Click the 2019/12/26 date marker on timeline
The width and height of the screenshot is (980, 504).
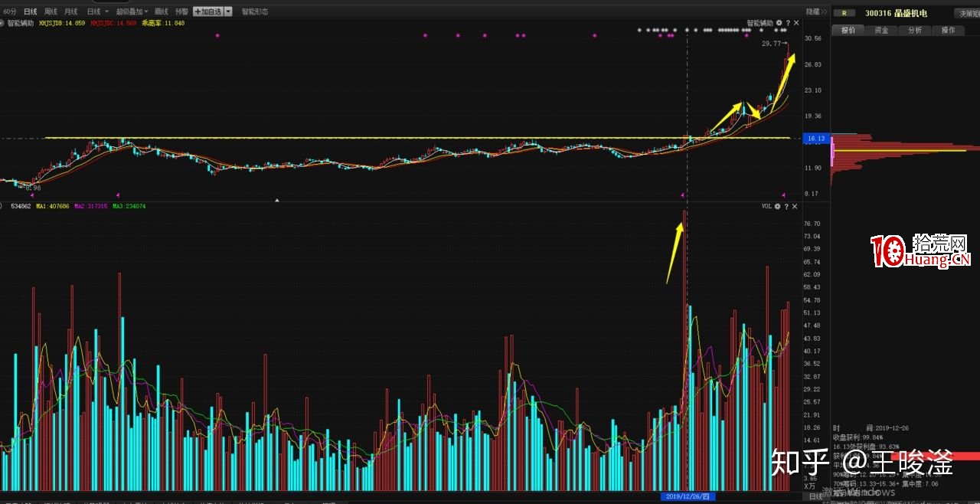[x=688, y=496]
